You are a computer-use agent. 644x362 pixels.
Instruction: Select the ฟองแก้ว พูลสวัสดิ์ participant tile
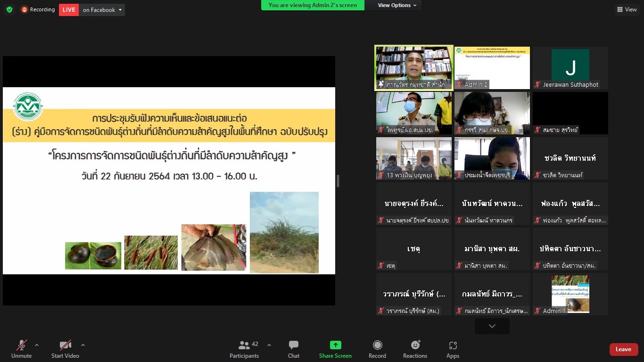(x=570, y=204)
